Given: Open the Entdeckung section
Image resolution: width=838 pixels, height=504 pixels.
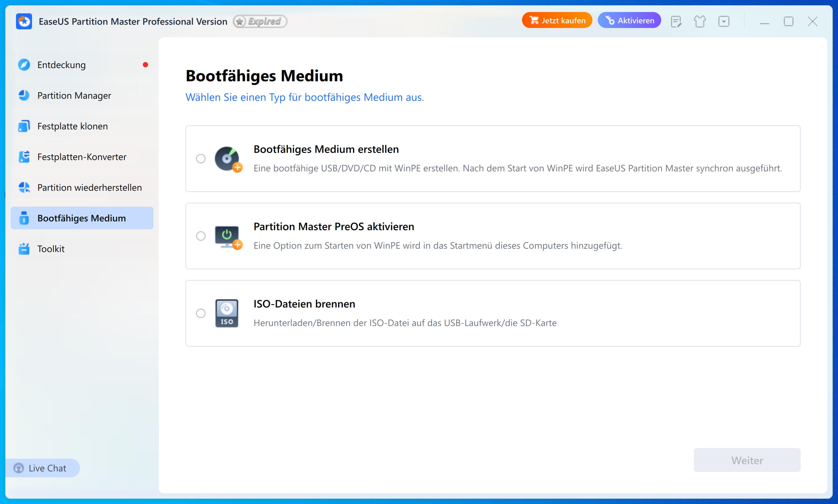Looking at the screenshot, I should point(82,65).
